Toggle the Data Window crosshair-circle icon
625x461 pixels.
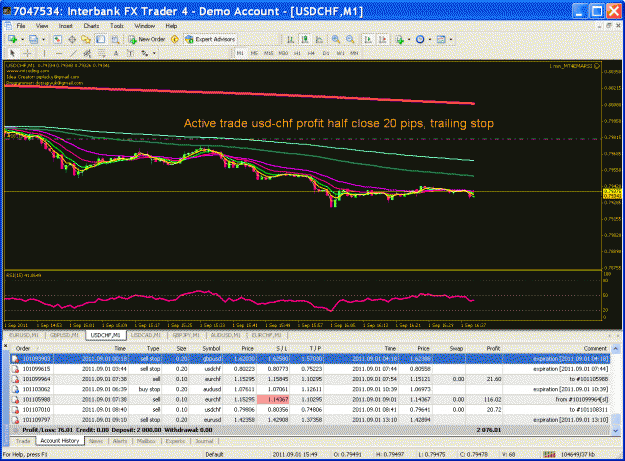coord(72,39)
